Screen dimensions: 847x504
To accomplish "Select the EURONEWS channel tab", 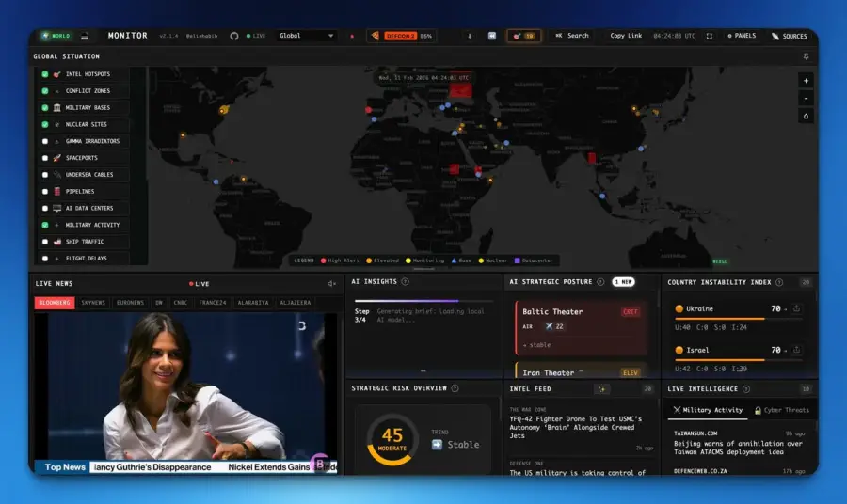I will (130, 303).
